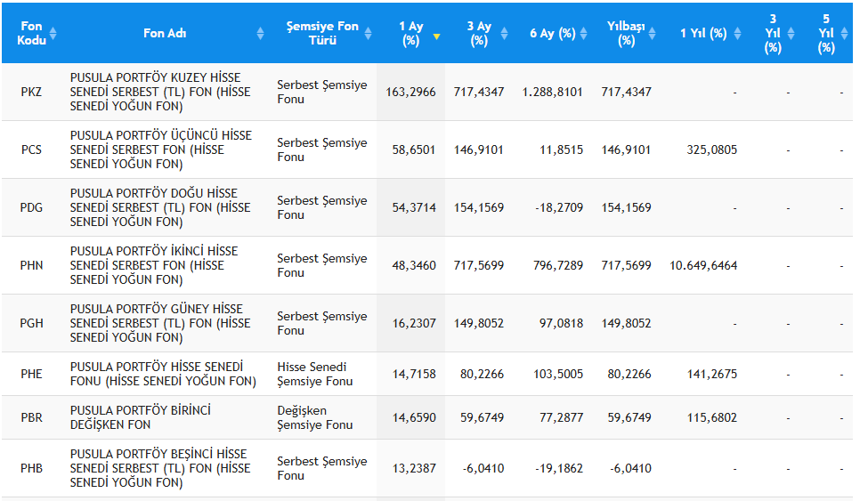The image size is (868, 501).
Task: Sort by 6 Ay (%) arrows
Action: 583,33
